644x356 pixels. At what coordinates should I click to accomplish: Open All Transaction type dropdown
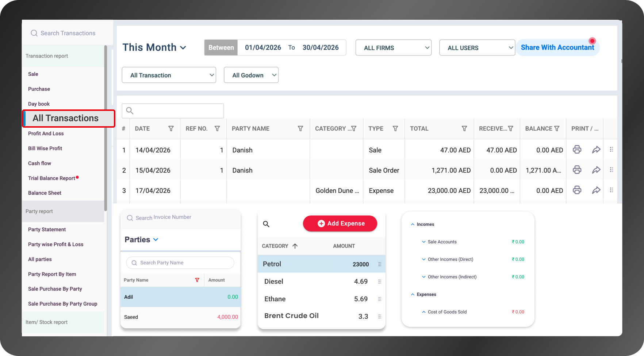169,75
